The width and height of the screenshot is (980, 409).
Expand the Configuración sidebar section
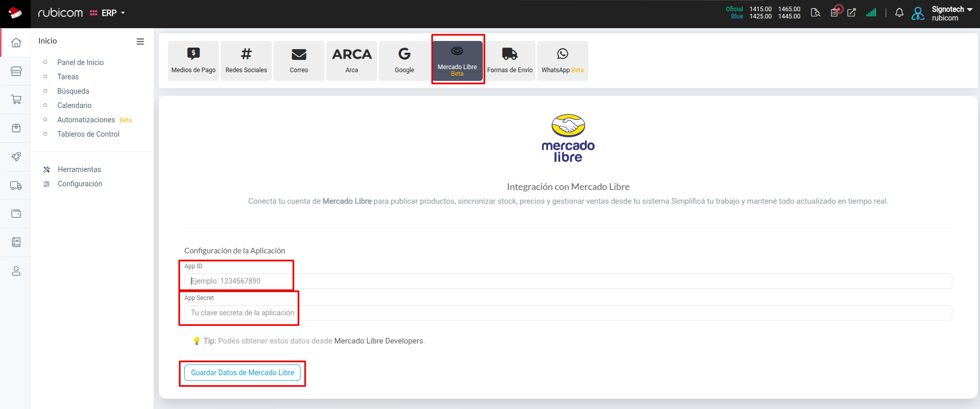pos(80,184)
